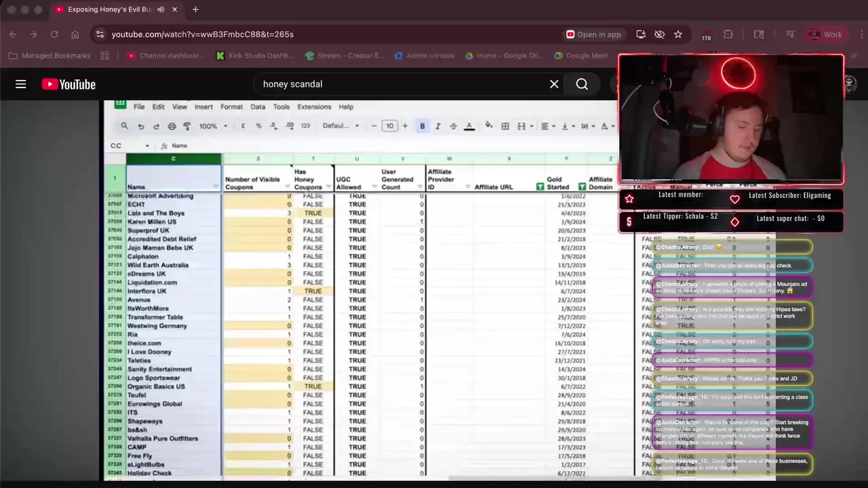Mute the Exposing Honey's tab audio

[161, 9]
